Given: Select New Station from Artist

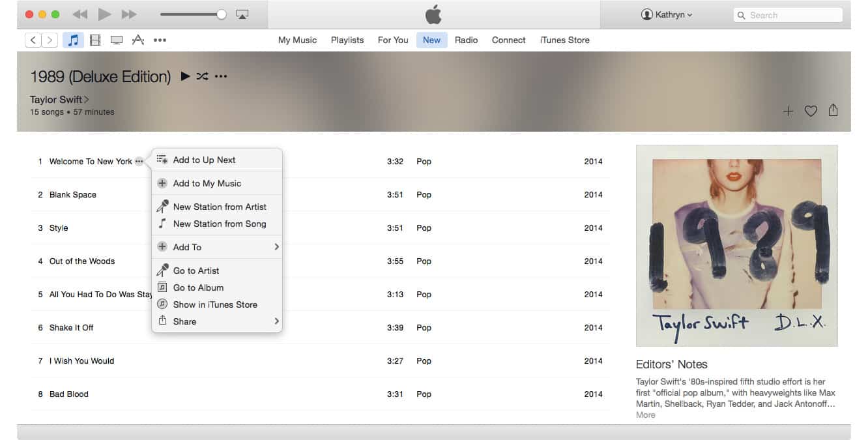Looking at the screenshot, I should coord(217,207).
